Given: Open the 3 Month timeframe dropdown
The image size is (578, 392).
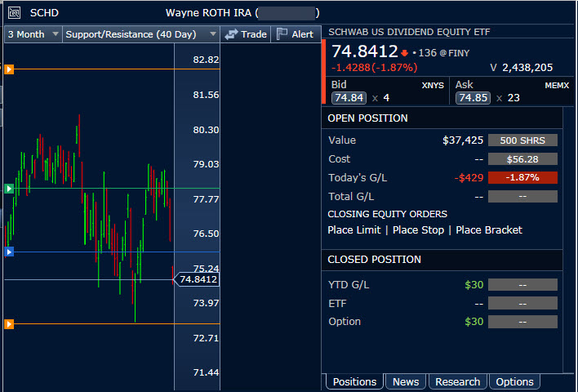Looking at the screenshot, I should click(x=33, y=34).
